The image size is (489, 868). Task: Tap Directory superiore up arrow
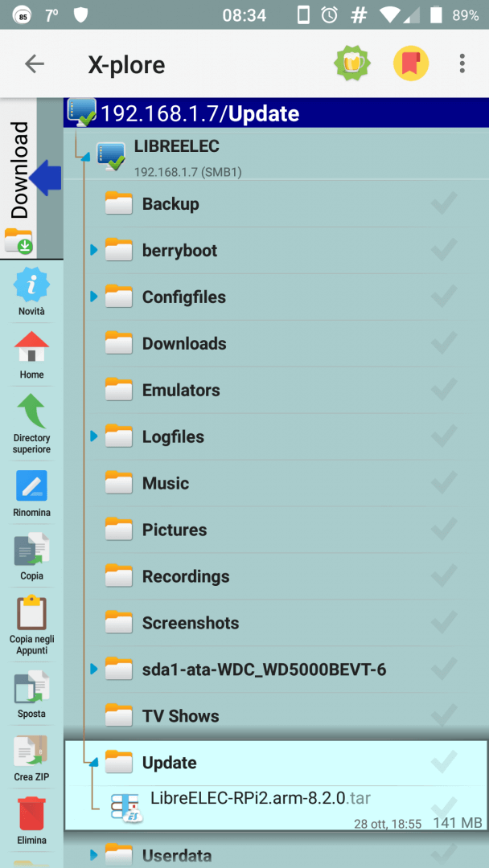31,411
